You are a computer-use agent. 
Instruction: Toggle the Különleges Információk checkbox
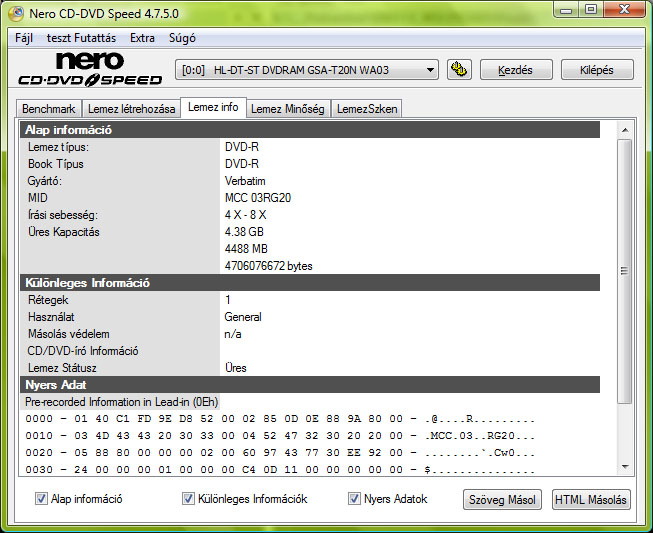click(x=188, y=498)
